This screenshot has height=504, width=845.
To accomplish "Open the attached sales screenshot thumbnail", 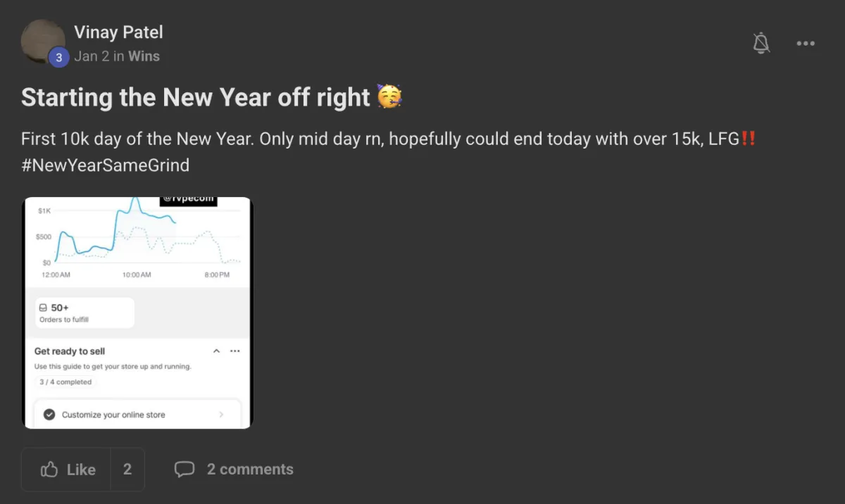I will click(137, 313).
